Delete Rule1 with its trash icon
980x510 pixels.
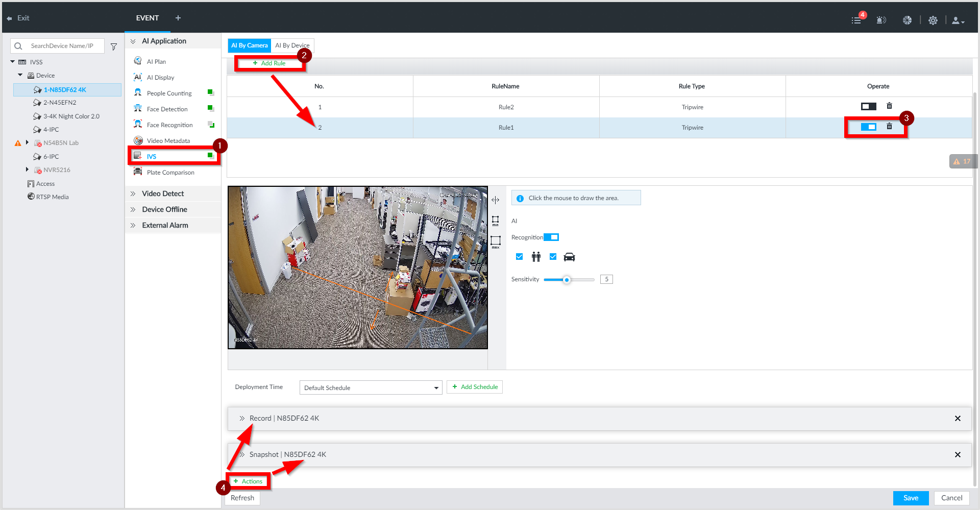889,126
